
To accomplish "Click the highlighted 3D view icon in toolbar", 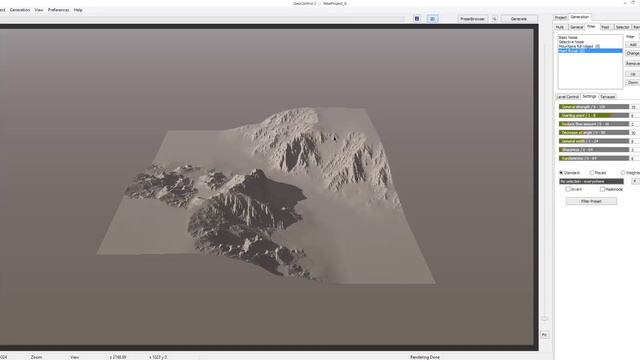I will [x=432, y=19].
